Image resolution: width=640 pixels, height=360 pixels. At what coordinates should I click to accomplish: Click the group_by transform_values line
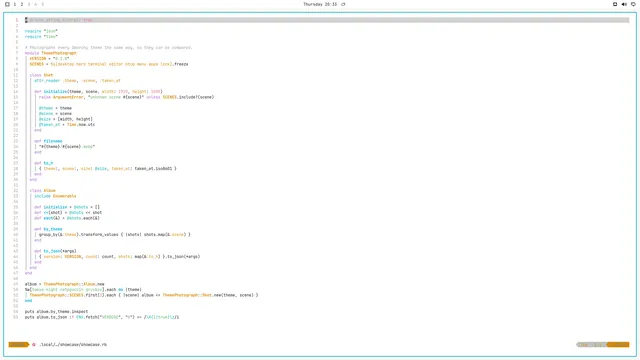click(115, 235)
